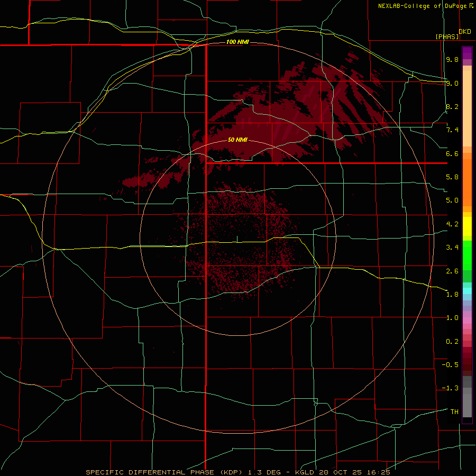476x476 pixels.
Task: Click the DKD product label
Action: 465,32
